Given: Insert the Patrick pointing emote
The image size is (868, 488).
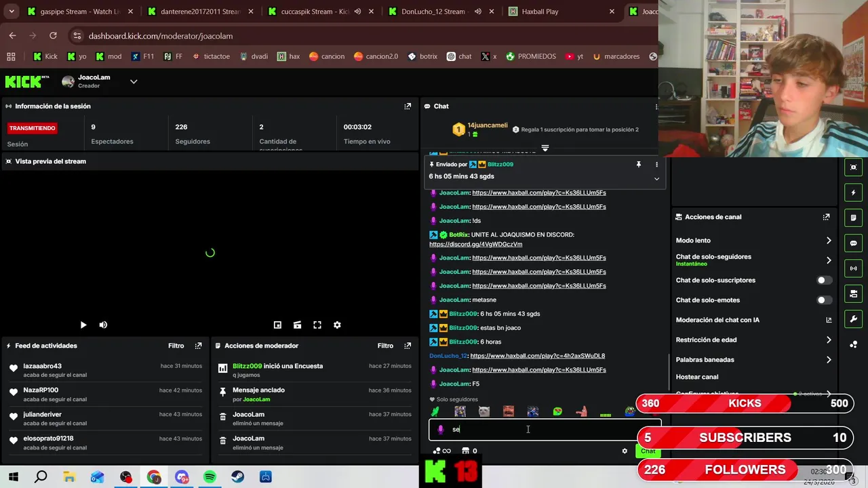Looking at the screenshot, I should point(581,411).
